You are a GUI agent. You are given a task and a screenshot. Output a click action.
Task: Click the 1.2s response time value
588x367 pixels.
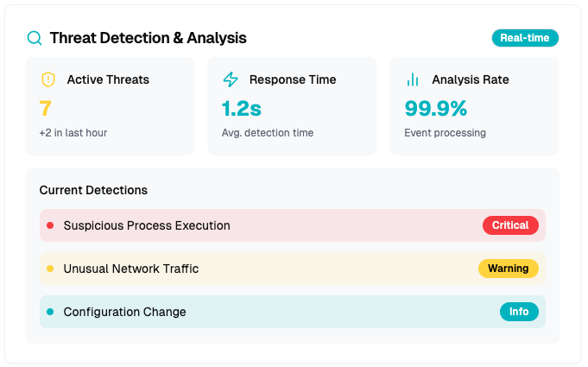[x=241, y=108]
